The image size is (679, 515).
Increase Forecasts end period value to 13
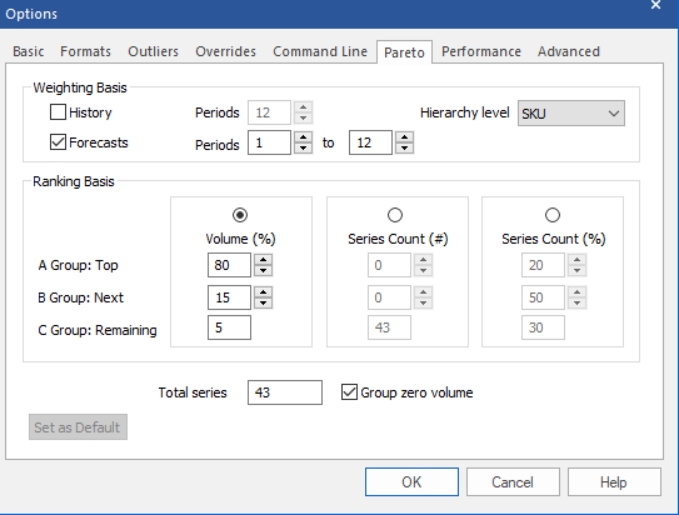pos(404,137)
